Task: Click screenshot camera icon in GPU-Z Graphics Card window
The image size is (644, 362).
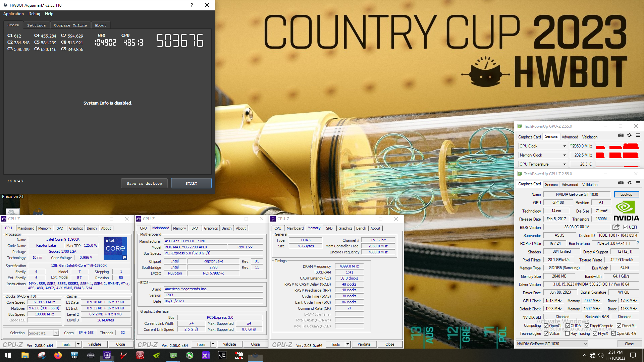Action: coord(621,183)
